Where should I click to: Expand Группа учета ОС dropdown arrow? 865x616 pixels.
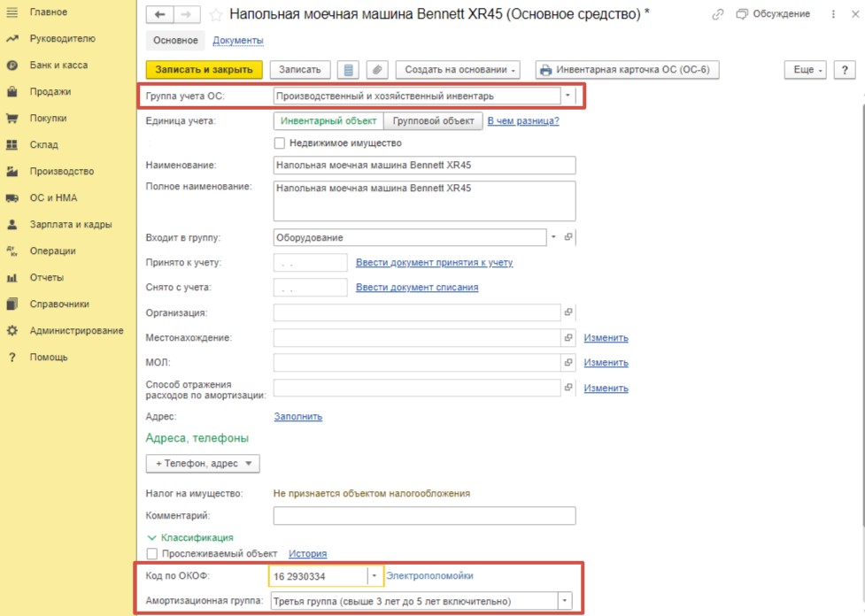[568, 96]
